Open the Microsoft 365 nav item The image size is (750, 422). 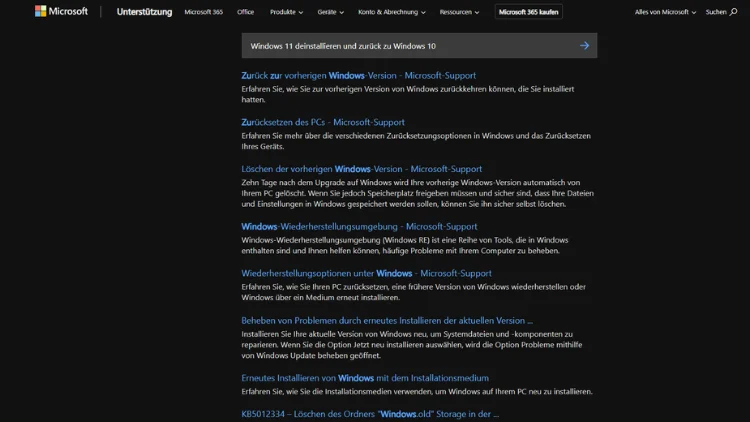click(203, 12)
